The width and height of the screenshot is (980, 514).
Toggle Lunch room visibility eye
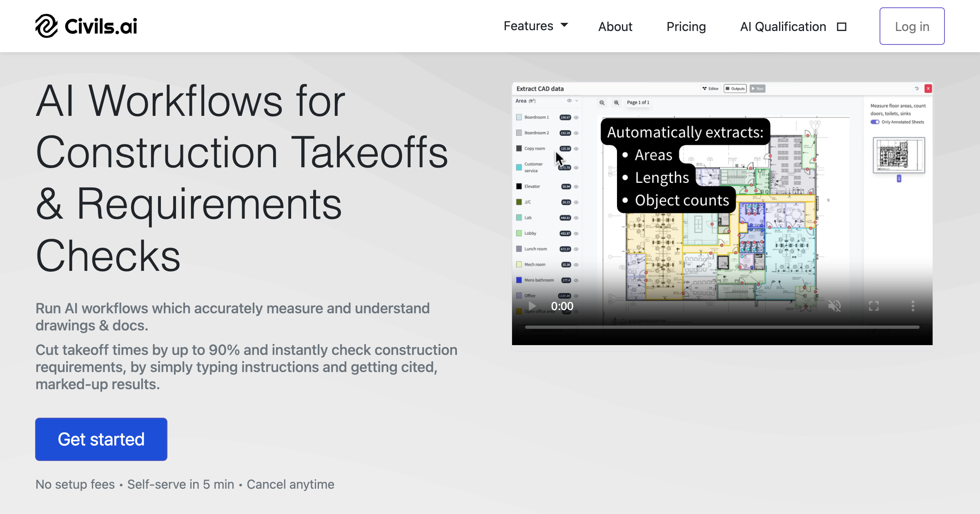point(576,249)
